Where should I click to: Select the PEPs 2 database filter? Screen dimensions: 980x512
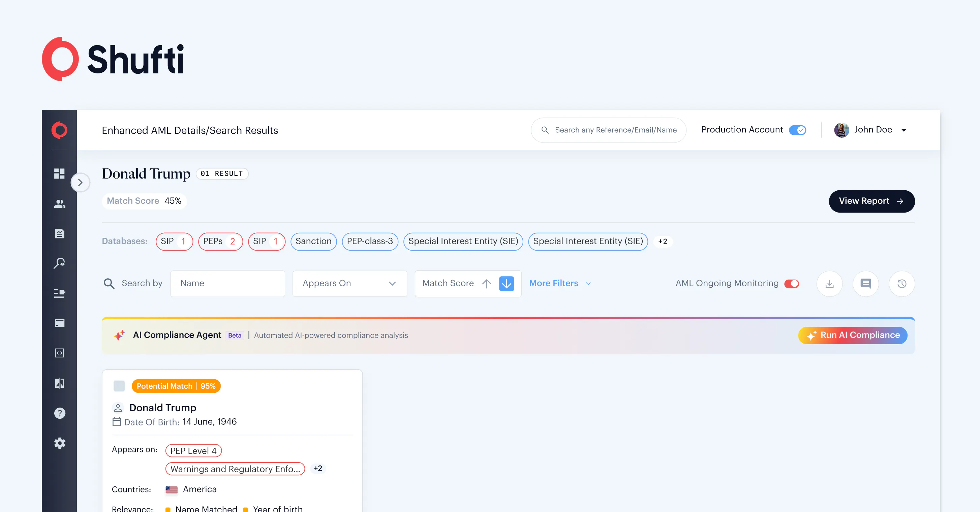(220, 242)
